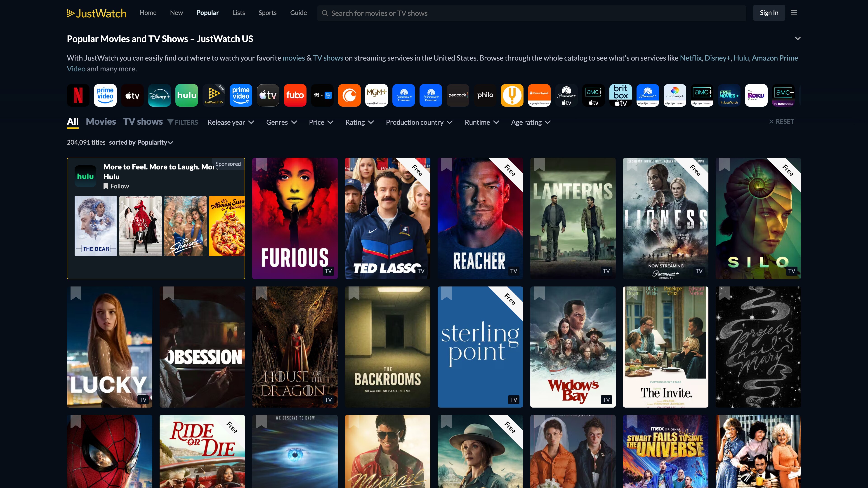The image size is (868, 488).
Task: Toggle the watchlist bookmark on Lanterns poster
Action: pos(539,165)
